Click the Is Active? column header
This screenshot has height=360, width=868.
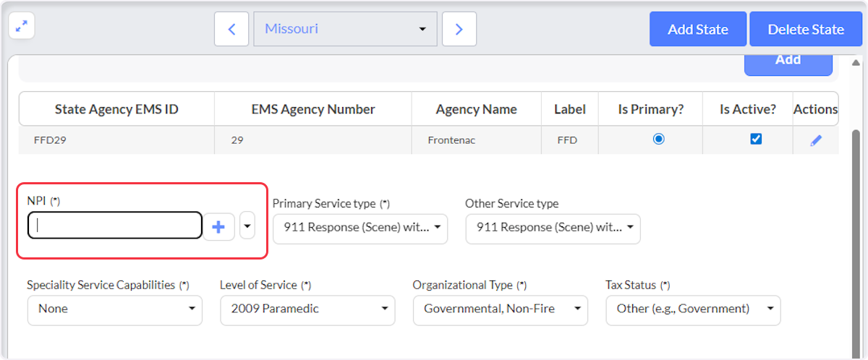click(748, 109)
